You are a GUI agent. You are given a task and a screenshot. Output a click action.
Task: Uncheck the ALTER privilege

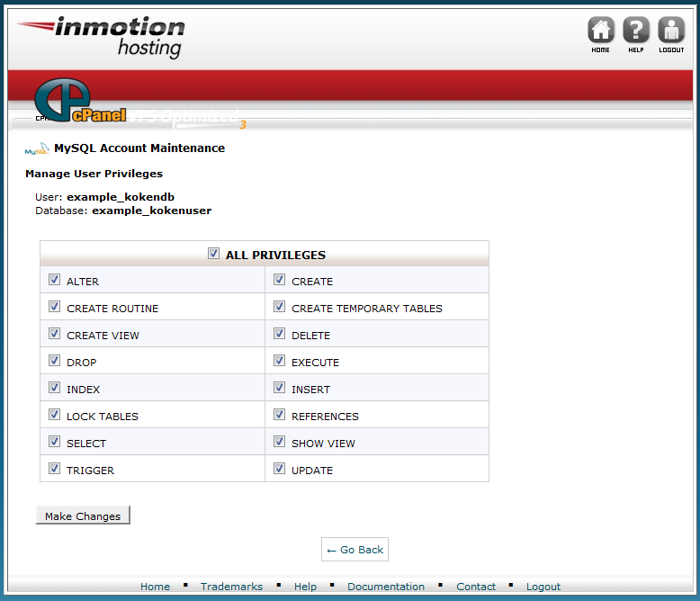click(55, 280)
